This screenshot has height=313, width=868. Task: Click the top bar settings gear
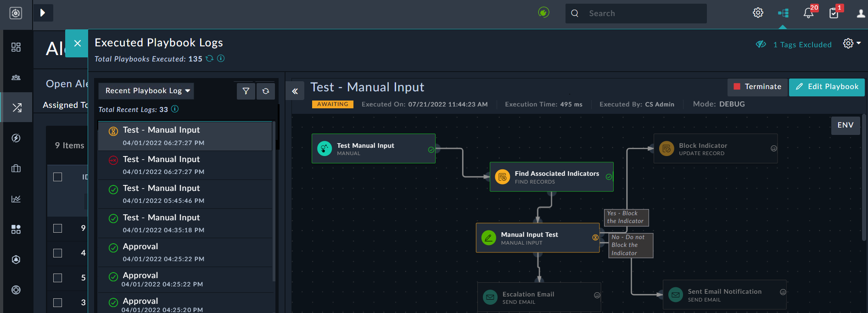coord(758,13)
